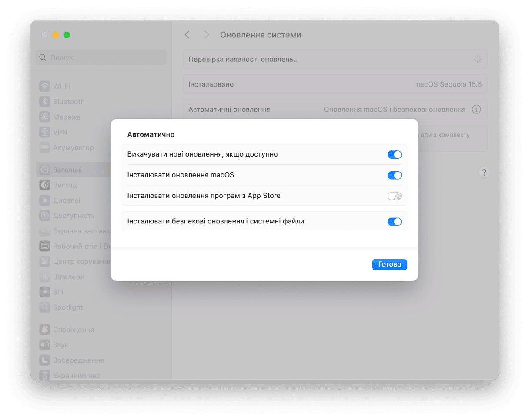This screenshot has width=529, height=420.
Task: Select Звук label in sidebar
Action: click(61, 345)
